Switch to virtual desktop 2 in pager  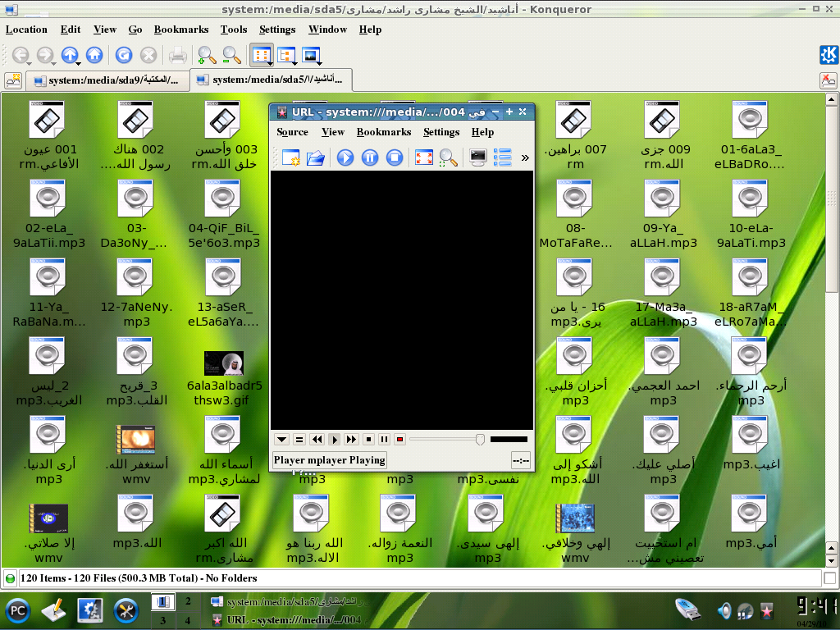pyautogui.click(x=188, y=601)
